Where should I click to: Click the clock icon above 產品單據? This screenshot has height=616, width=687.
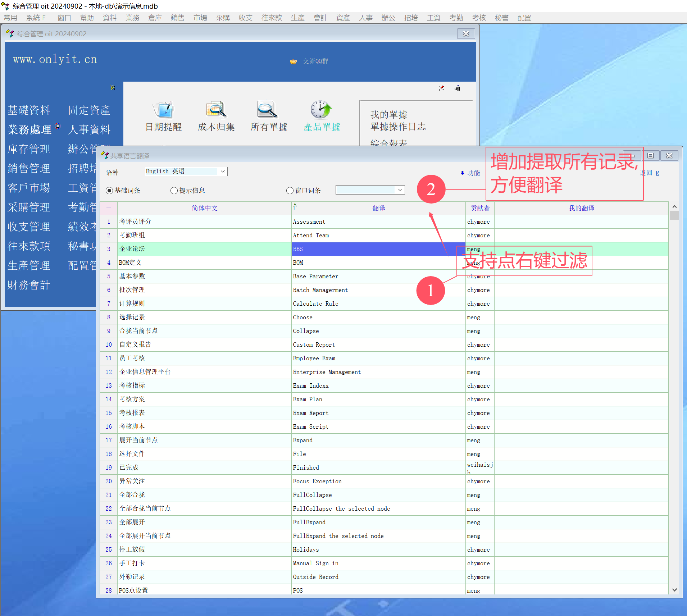pos(321,110)
